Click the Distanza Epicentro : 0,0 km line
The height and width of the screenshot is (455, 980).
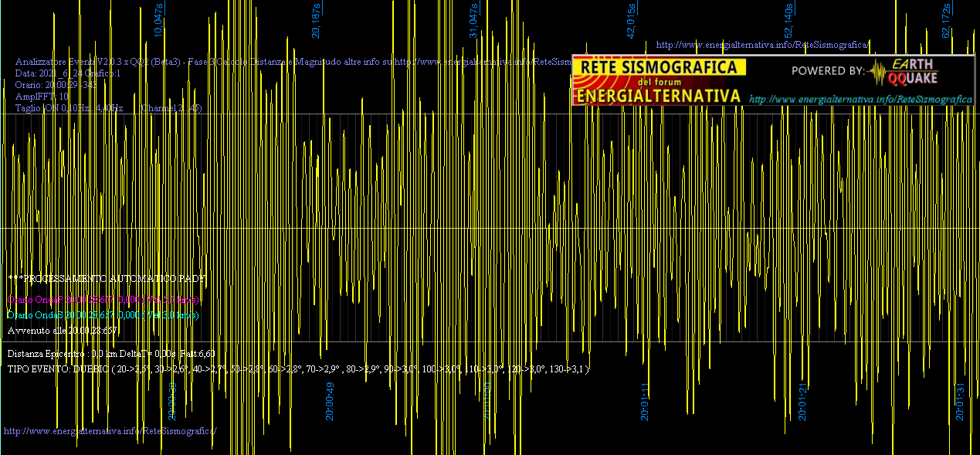pos(111,353)
